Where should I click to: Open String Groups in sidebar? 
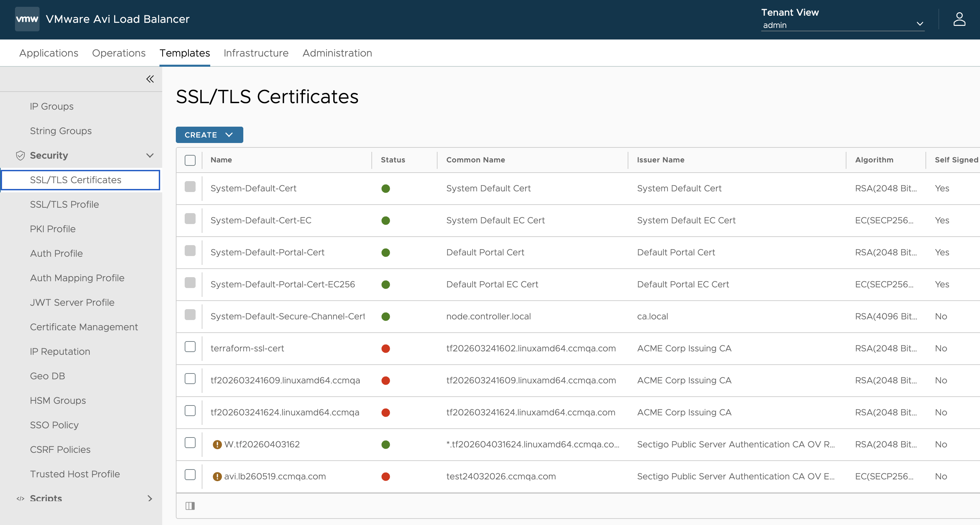(x=61, y=131)
